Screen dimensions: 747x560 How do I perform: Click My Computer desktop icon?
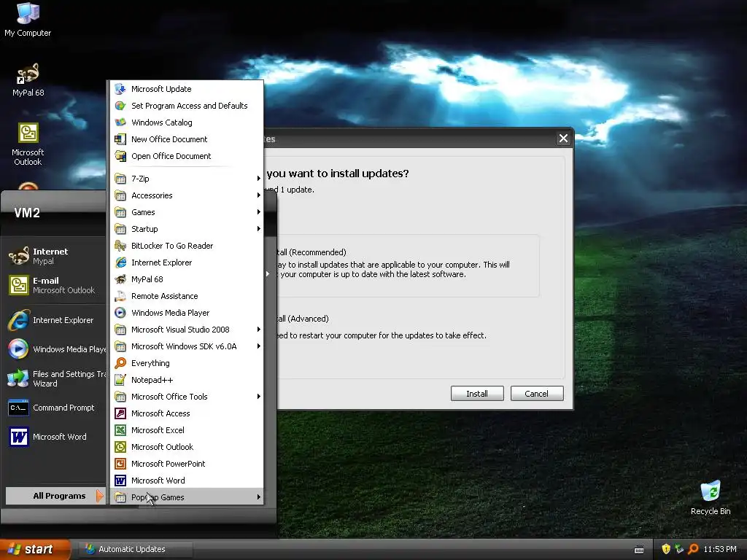[x=28, y=20]
